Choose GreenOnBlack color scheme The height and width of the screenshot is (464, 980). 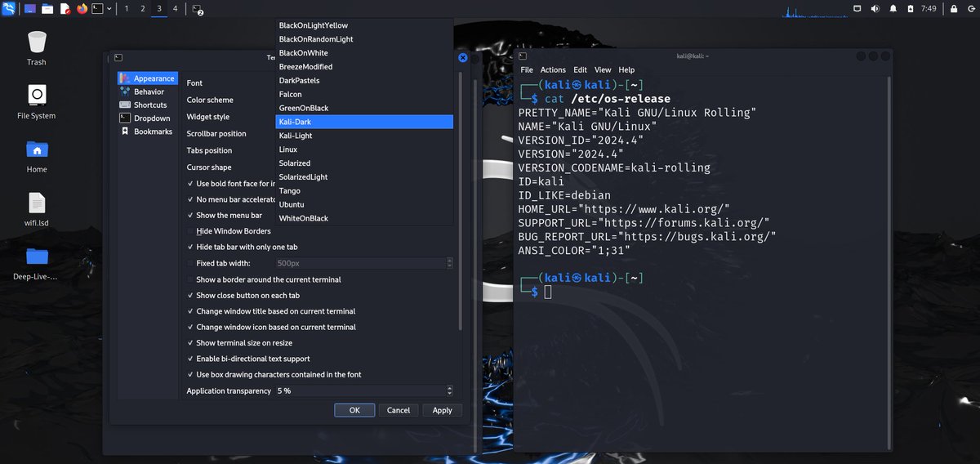click(x=364, y=108)
